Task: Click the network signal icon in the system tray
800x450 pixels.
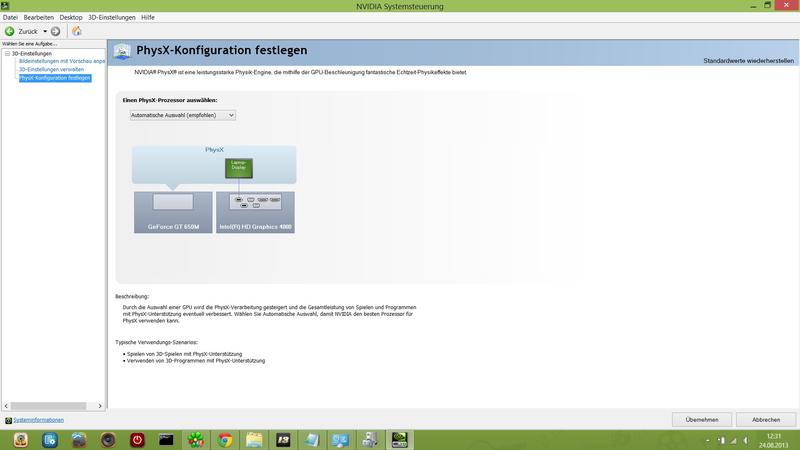Action: (x=734, y=440)
